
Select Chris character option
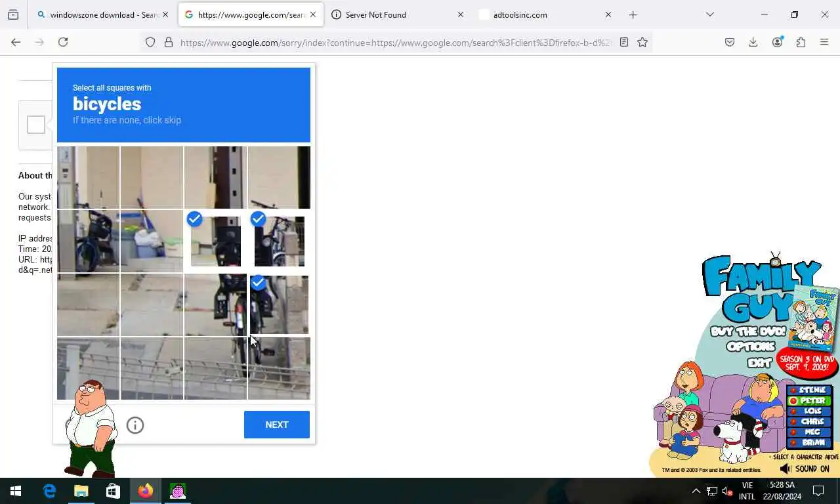point(809,421)
